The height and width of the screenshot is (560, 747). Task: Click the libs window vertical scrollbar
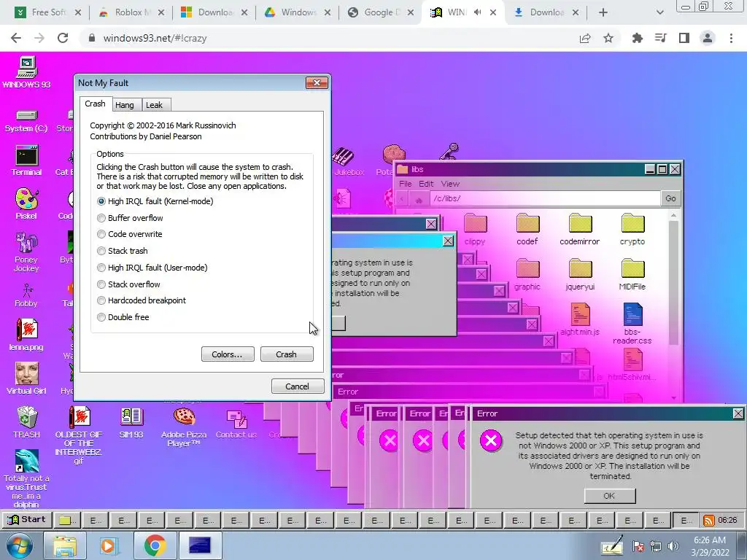point(673,305)
